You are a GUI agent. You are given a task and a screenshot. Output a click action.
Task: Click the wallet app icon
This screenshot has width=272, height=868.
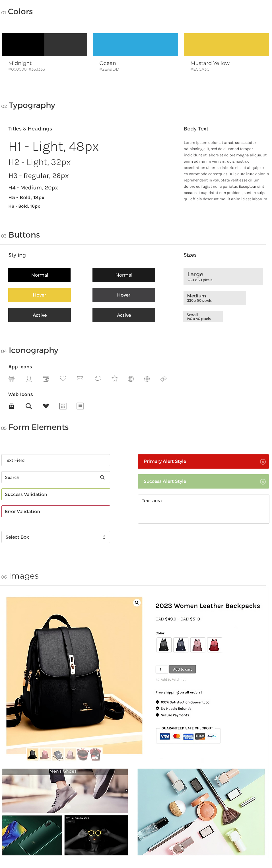[46, 378]
